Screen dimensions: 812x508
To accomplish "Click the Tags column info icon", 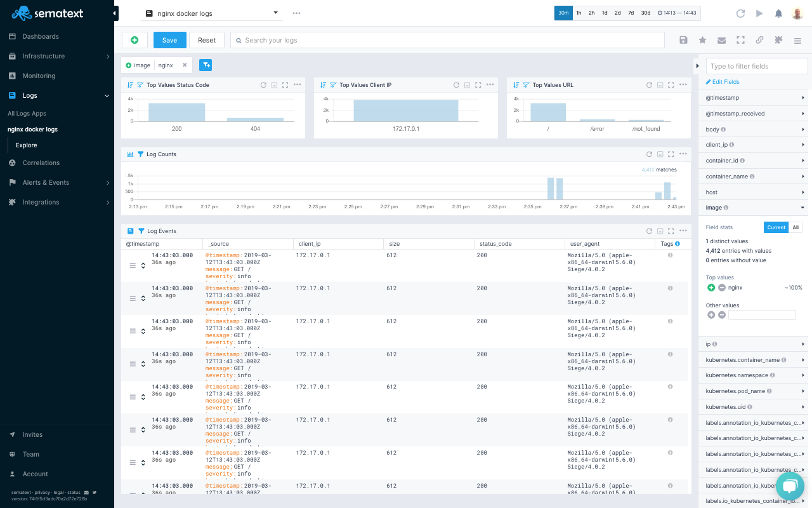I will click(678, 243).
